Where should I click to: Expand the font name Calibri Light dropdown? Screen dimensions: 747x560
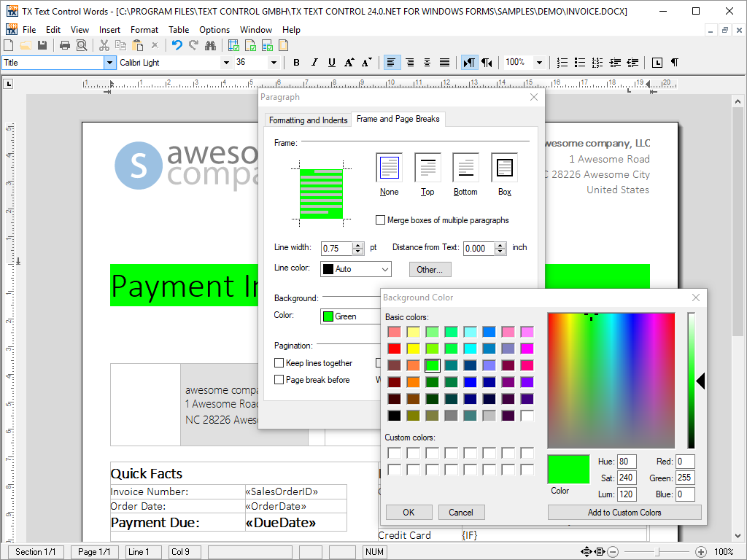pyautogui.click(x=226, y=63)
